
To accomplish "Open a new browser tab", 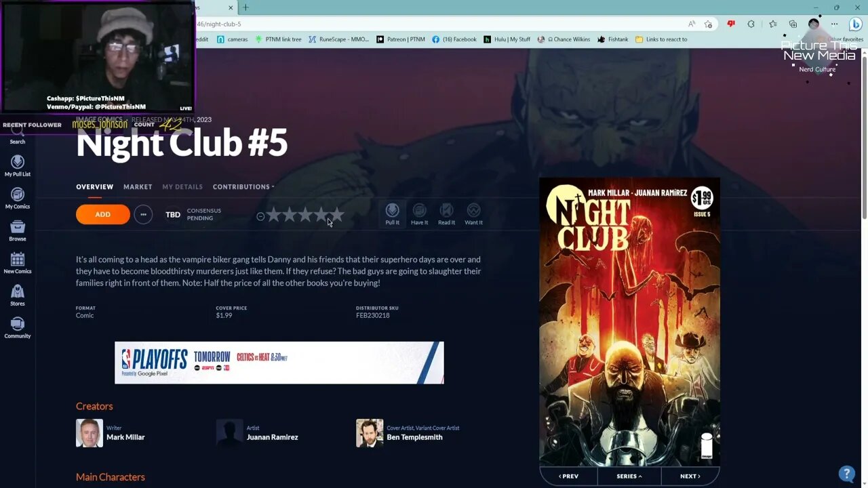I will (245, 7).
